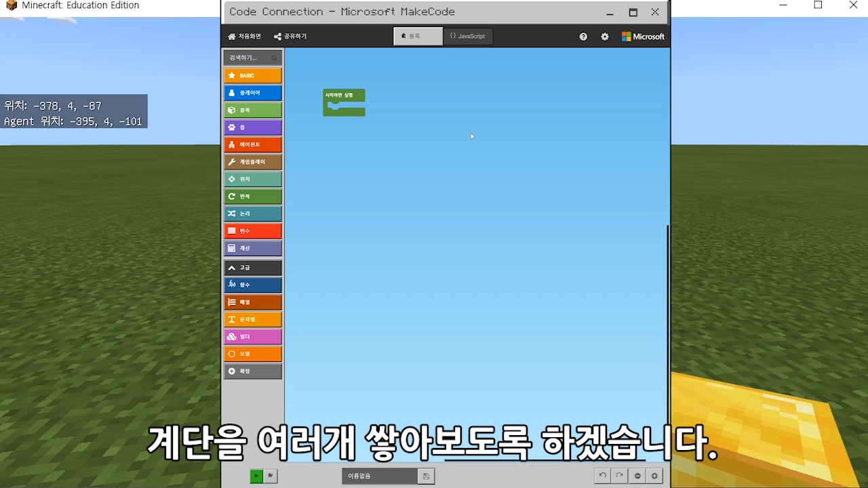Click the green play start button
The width and height of the screenshot is (868, 488).
(256, 476)
